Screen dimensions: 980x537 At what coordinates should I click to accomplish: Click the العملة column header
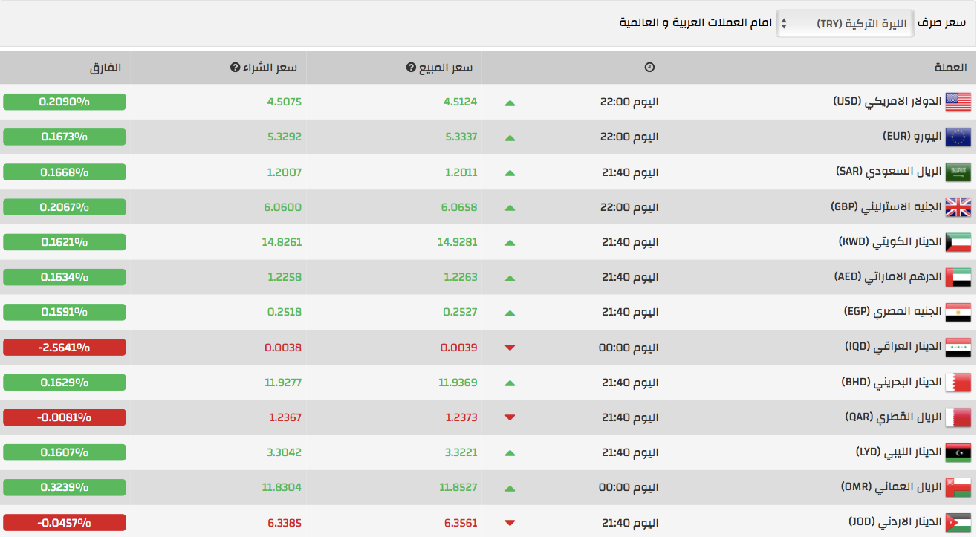pyautogui.click(x=950, y=68)
